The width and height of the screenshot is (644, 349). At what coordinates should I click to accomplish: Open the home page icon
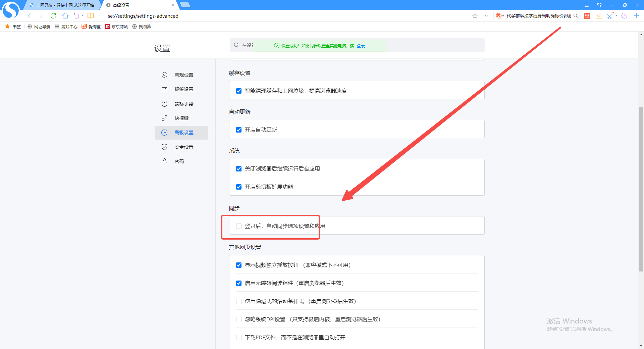[65, 16]
